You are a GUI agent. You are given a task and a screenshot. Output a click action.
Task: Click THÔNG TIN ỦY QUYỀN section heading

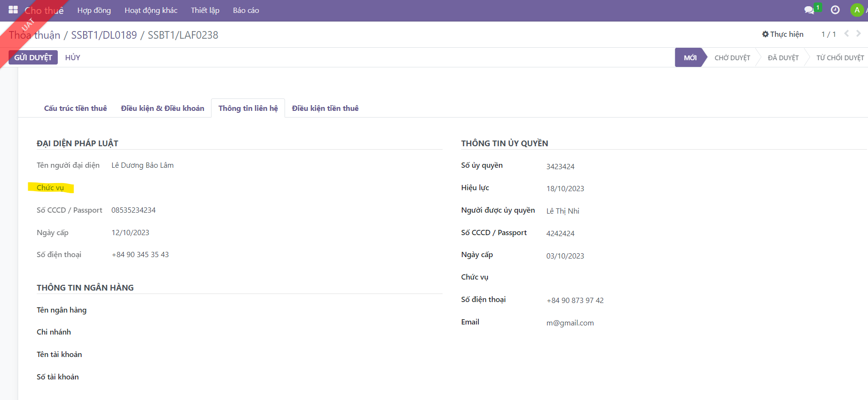coord(505,143)
